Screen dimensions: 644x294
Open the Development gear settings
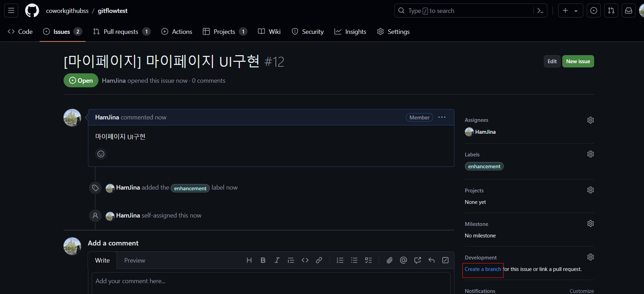click(591, 257)
